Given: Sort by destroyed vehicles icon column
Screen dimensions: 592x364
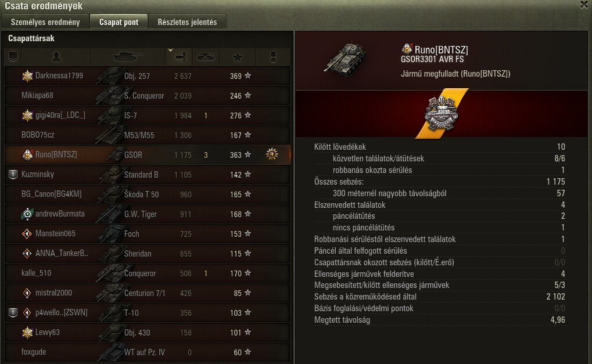Looking at the screenshot, I should [x=206, y=57].
